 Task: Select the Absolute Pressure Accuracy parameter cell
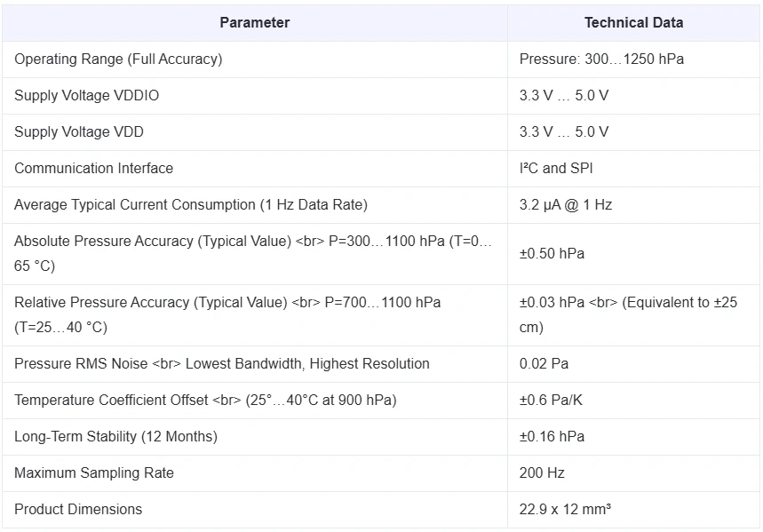click(253, 253)
